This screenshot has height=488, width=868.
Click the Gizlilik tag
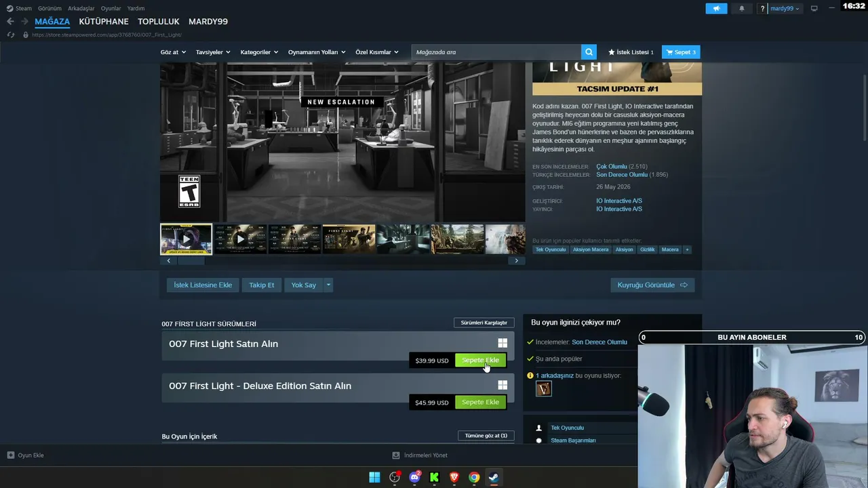(648, 249)
